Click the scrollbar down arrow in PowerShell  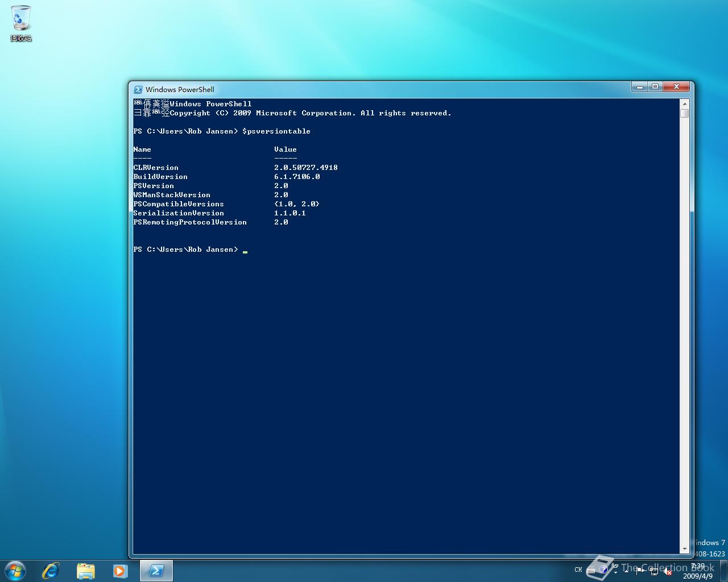684,549
